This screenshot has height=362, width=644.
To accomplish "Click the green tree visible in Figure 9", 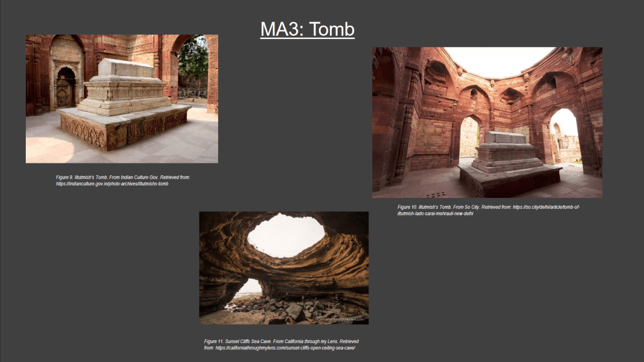I will [193, 62].
